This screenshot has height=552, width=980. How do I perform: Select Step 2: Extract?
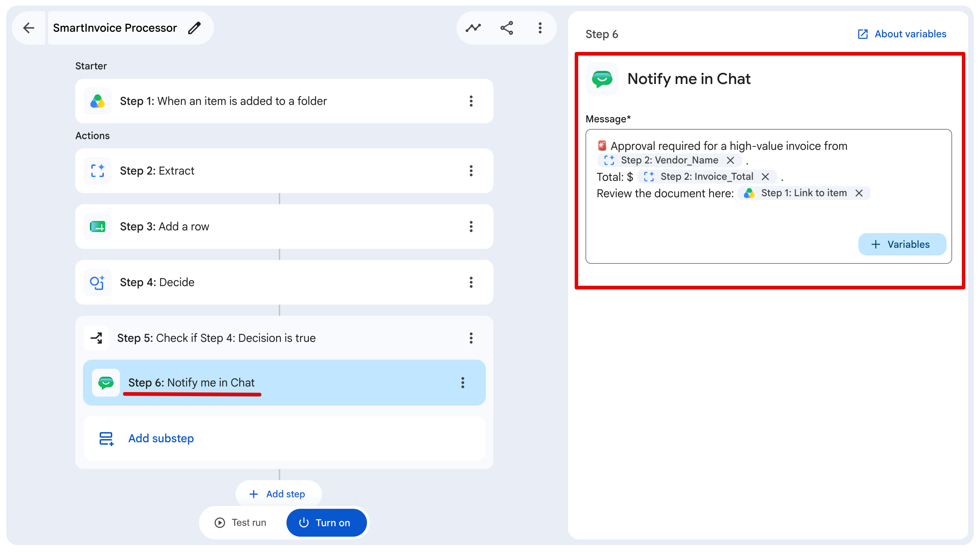coord(284,171)
